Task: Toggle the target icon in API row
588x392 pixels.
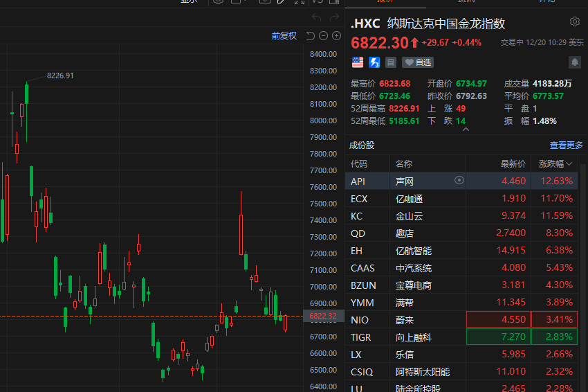Action: point(458,181)
